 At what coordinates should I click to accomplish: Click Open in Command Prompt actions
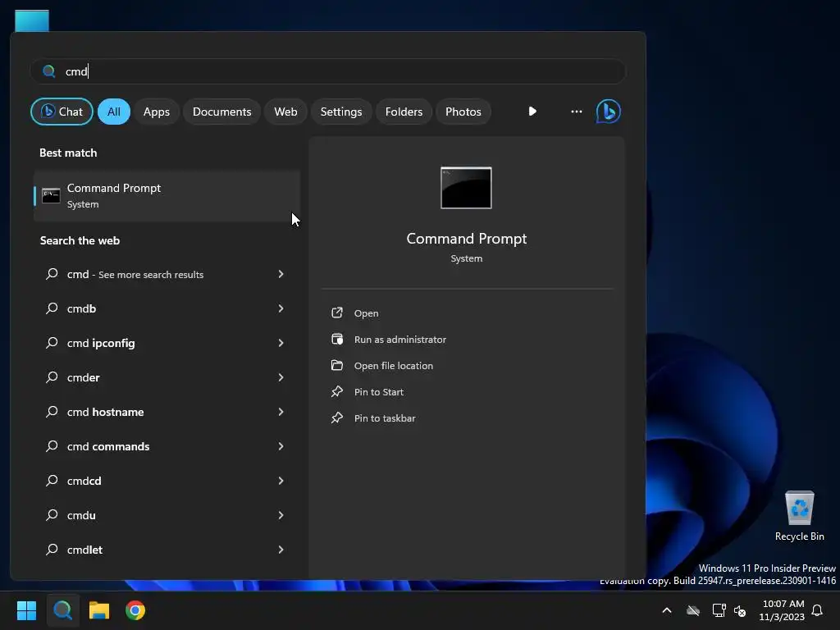click(467, 313)
